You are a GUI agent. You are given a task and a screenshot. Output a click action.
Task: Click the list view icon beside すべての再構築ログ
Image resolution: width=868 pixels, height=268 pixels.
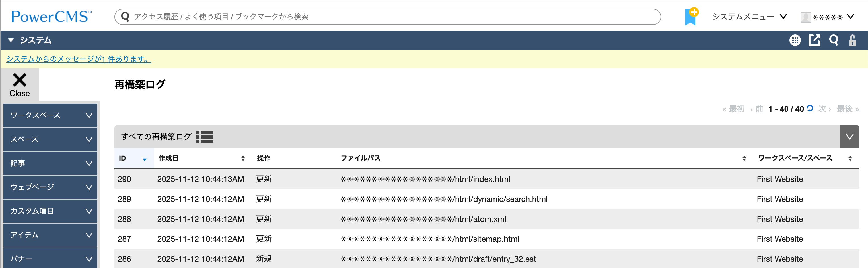pyautogui.click(x=205, y=137)
